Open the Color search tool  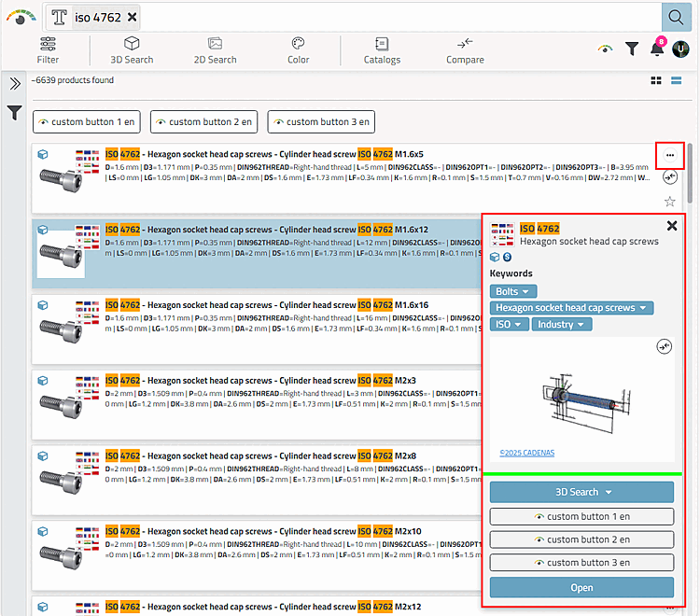299,50
